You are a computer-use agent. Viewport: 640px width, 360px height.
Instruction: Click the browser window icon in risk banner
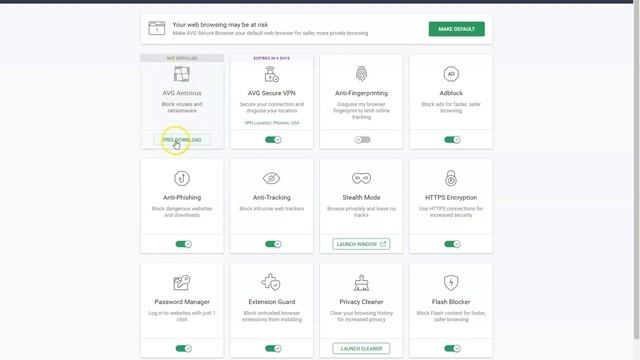[157, 28]
